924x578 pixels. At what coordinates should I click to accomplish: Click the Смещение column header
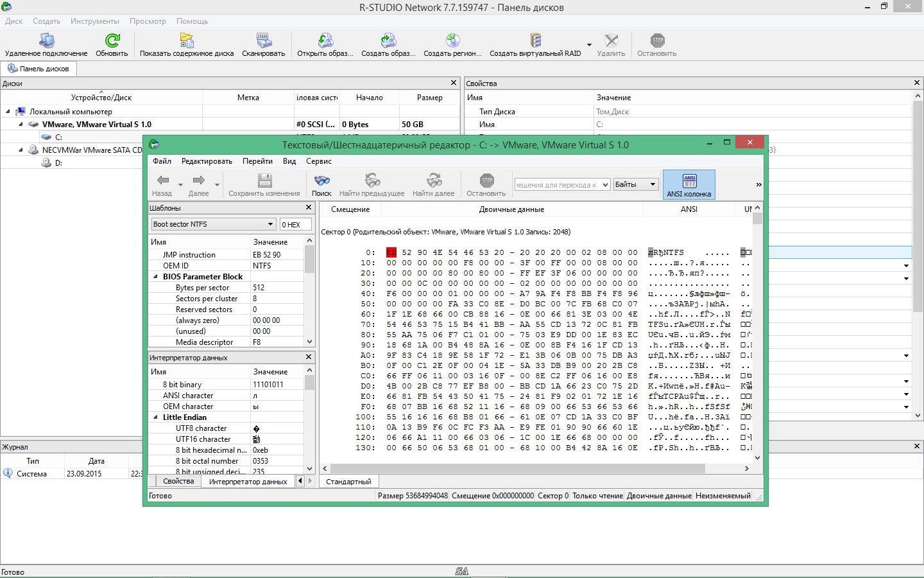click(350, 209)
